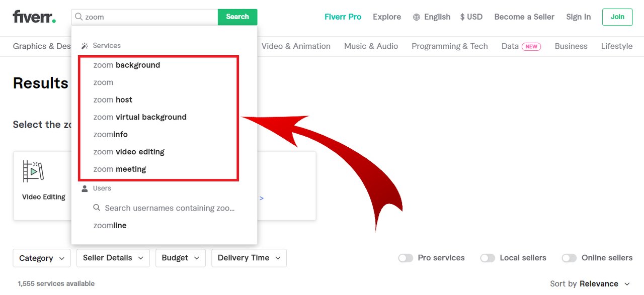This screenshot has width=644, height=295.
Task: Click Become a Seller link
Action: pos(524,17)
